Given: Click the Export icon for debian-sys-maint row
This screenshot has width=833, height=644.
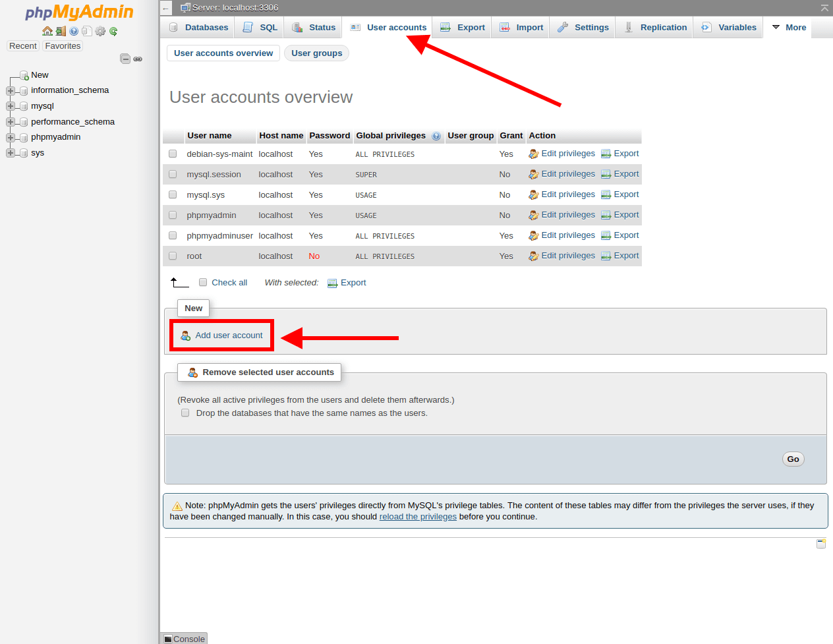Looking at the screenshot, I should (x=606, y=154).
